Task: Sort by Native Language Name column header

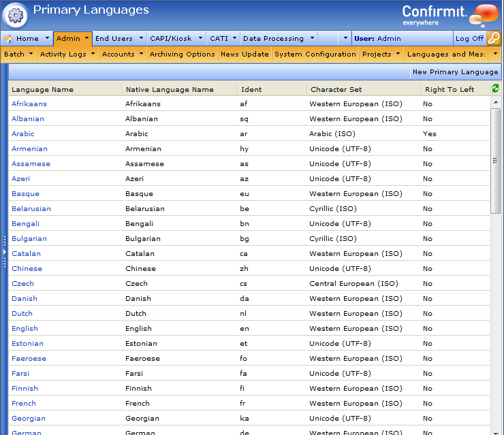Action: pyautogui.click(x=170, y=90)
